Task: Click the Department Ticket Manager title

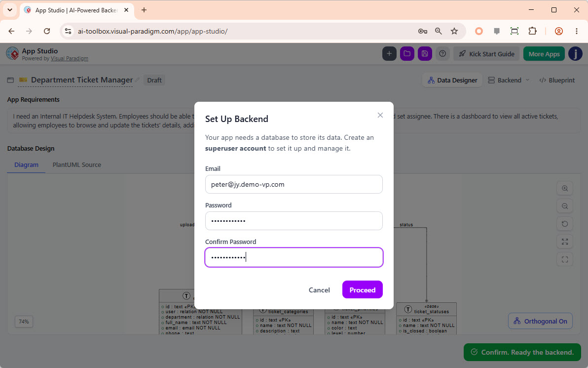Action: 82,80
